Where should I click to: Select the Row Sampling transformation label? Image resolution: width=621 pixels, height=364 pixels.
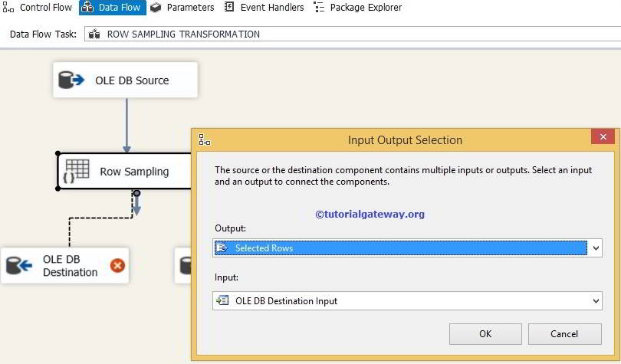pyautogui.click(x=134, y=172)
